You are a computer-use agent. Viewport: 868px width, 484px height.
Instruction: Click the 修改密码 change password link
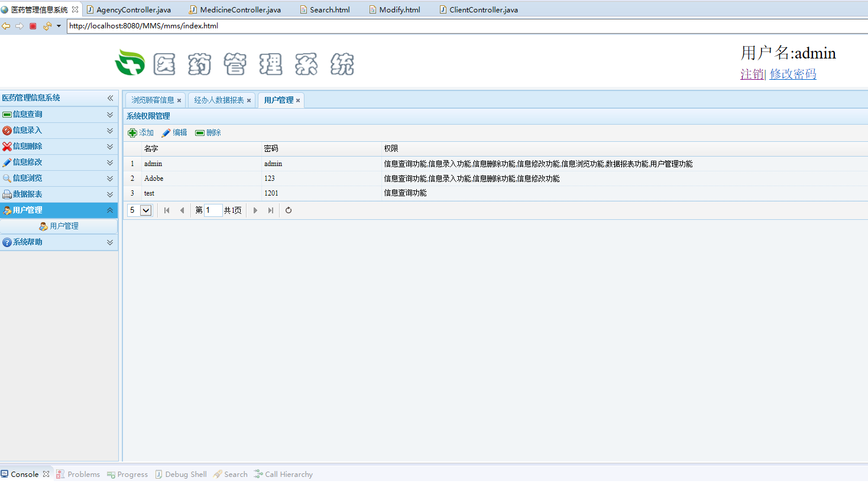[792, 74]
